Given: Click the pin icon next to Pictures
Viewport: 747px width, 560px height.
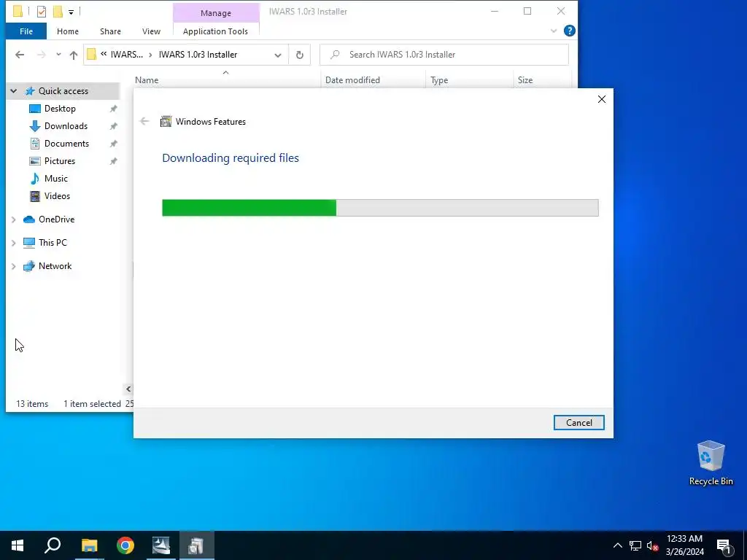Looking at the screenshot, I should (x=113, y=161).
